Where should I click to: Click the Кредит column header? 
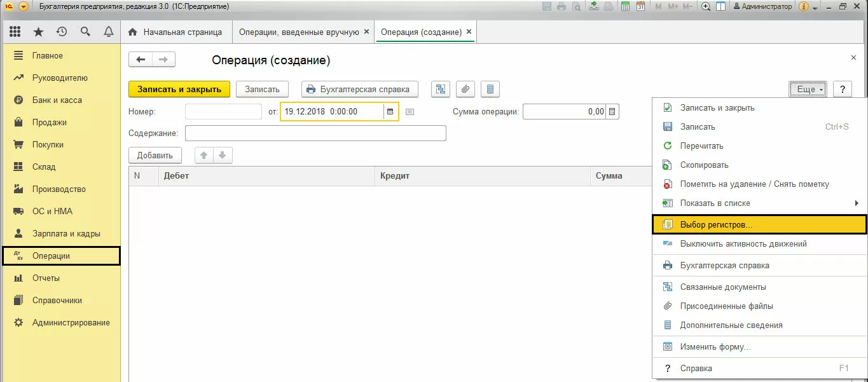(483, 176)
